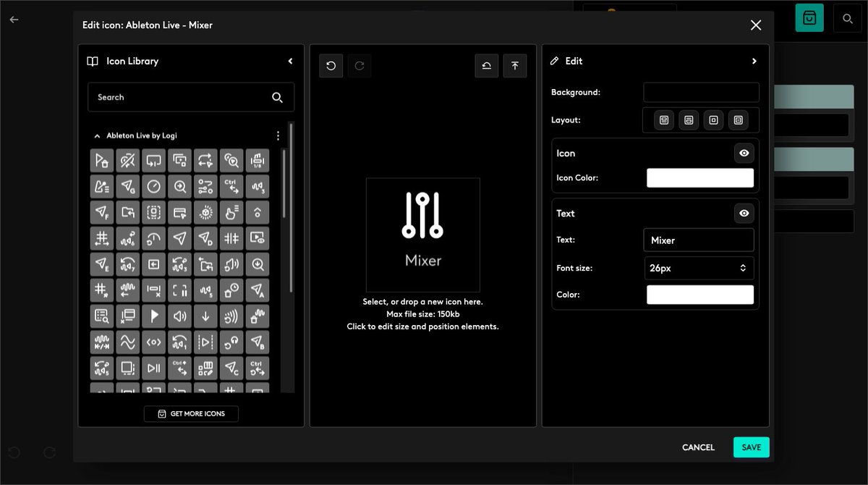
Task: Select the arrow icon labeled G
Action: [127, 186]
